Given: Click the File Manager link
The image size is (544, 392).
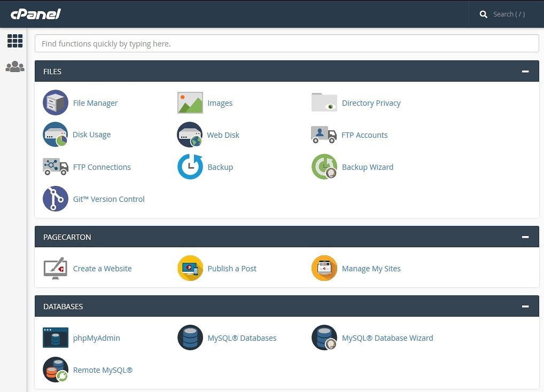Looking at the screenshot, I should 96,103.
